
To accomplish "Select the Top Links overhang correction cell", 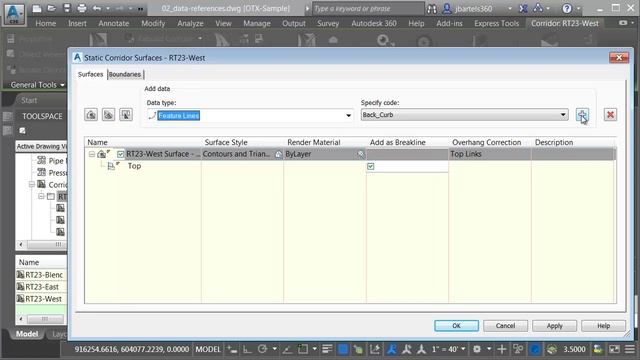I will pyautogui.click(x=490, y=154).
